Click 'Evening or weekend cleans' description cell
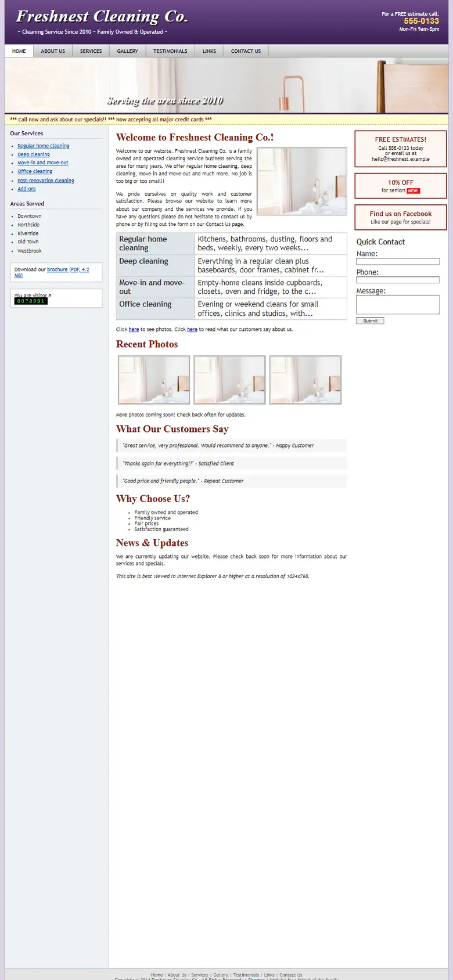Screen dimensions: 453x980 271,308
